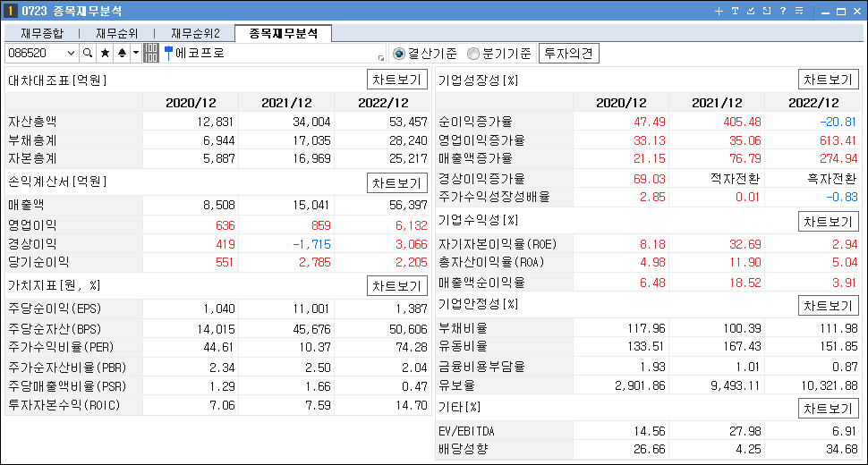The image size is (868, 465).
Task: Click the checkmark tray icon in title bar
Action: 751,11
